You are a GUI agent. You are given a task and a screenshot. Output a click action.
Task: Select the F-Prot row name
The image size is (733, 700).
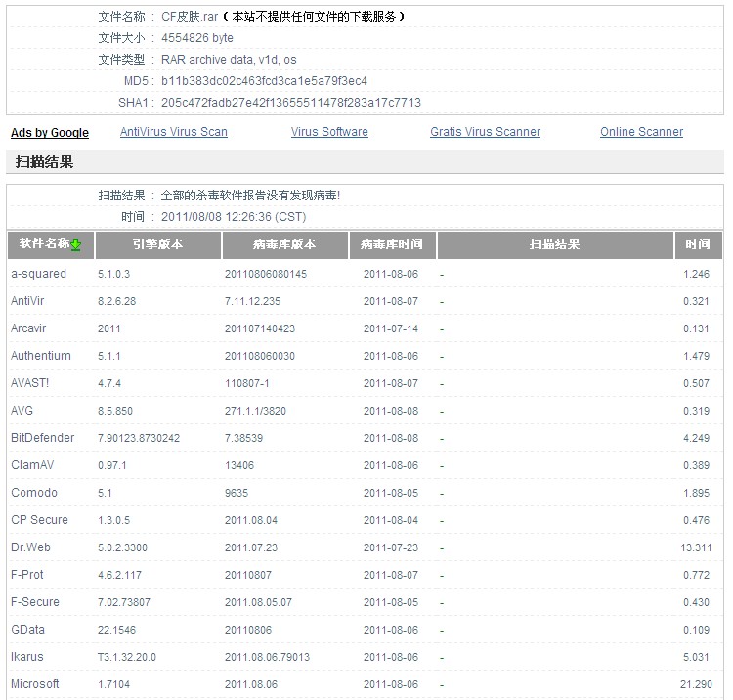(x=26, y=575)
